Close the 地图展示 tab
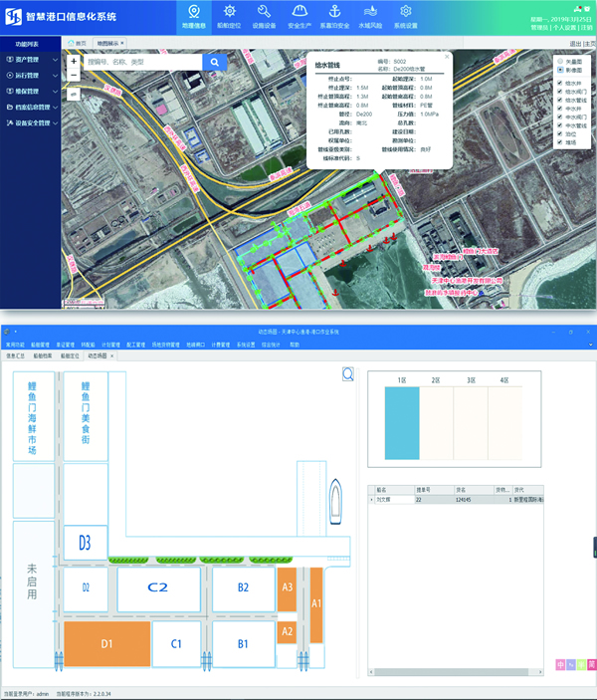597x700 pixels. point(122,43)
